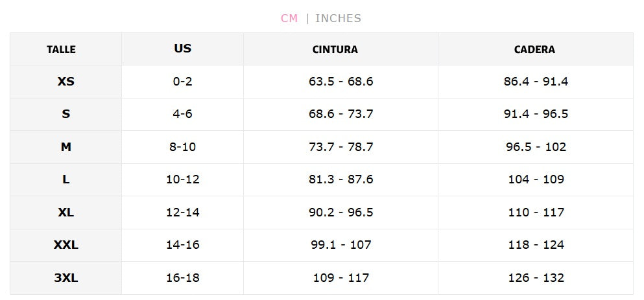Viewport: 644px width, 300px height.
Task: Click hip value 126 - 132
Action: tap(536, 278)
